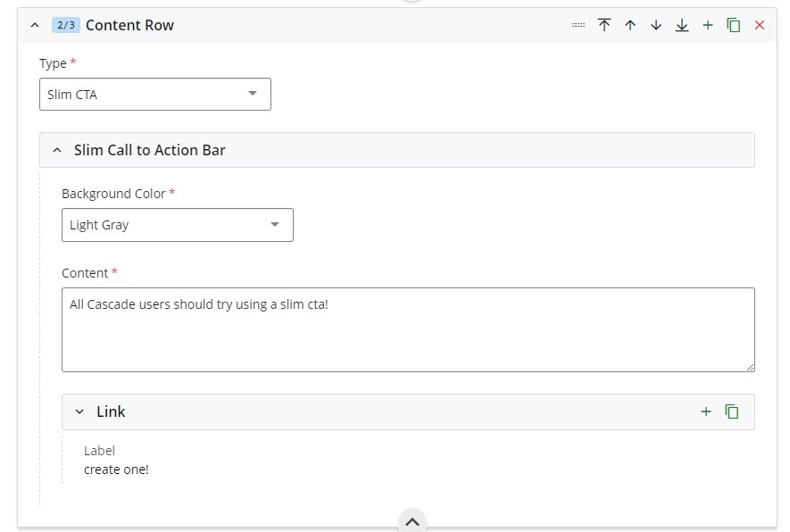Screen dimensions: 790x532
Task: Open the Background Color dropdown
Action: [x=274, y=224]
